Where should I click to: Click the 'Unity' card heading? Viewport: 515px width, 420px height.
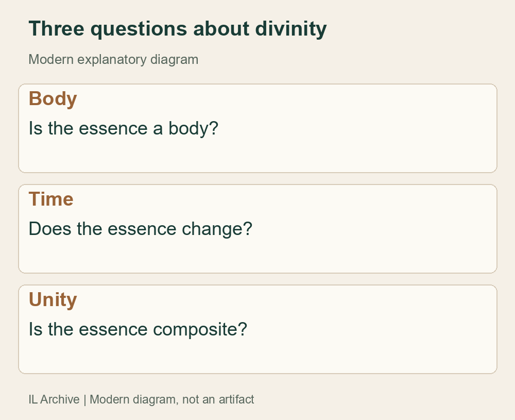(53, 300)
